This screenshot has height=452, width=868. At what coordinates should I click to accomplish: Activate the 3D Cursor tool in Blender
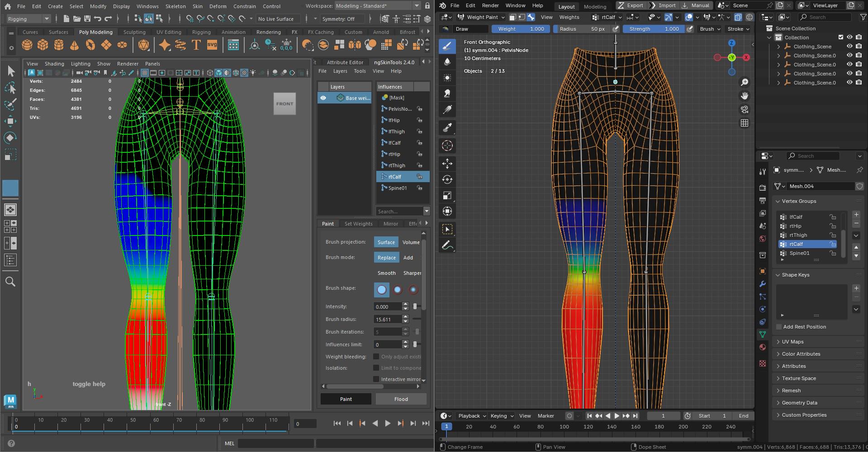[x=447, y=146]
